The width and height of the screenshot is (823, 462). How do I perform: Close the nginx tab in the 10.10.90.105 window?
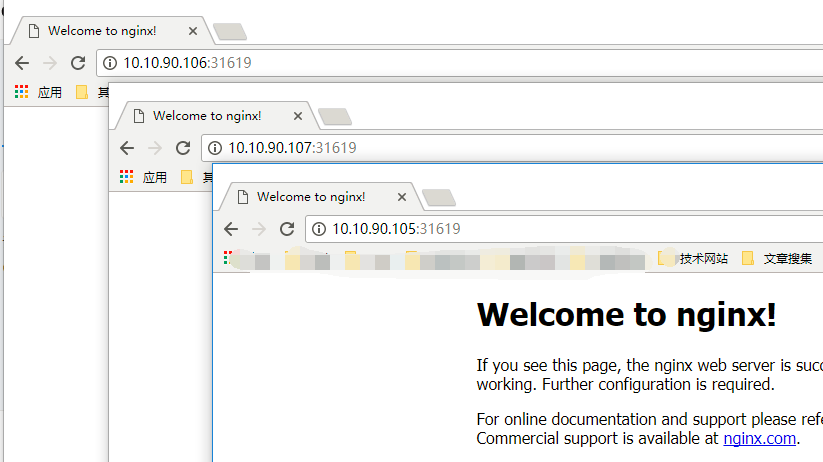click(402, 197)
